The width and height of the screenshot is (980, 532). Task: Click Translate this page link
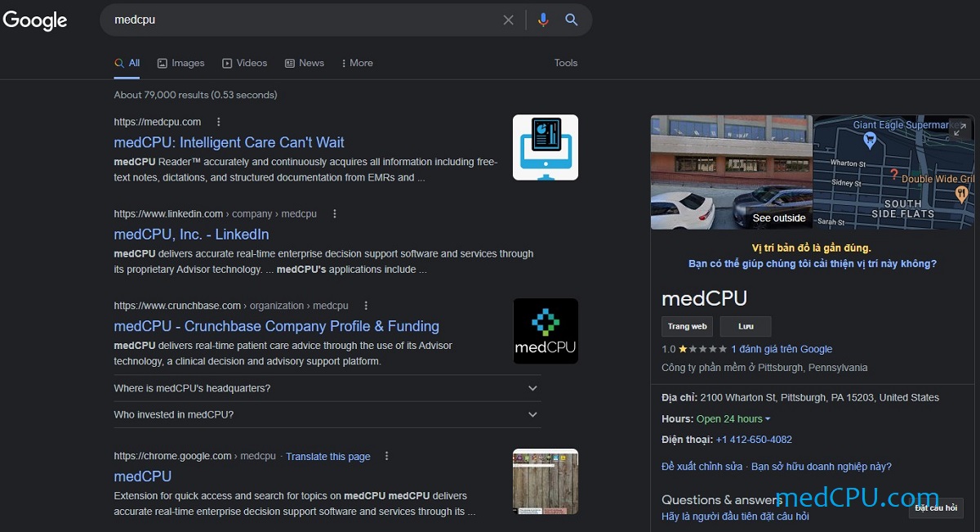(x=328, y=457)
